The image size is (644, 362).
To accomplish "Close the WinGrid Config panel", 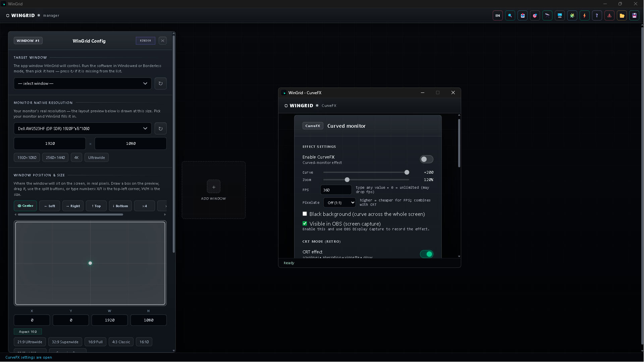I will click(163, 41).
